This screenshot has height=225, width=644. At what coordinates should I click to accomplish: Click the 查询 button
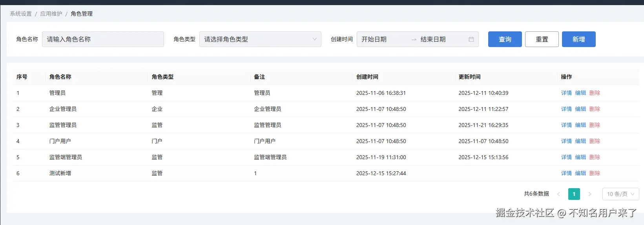(x=505, y=39)
